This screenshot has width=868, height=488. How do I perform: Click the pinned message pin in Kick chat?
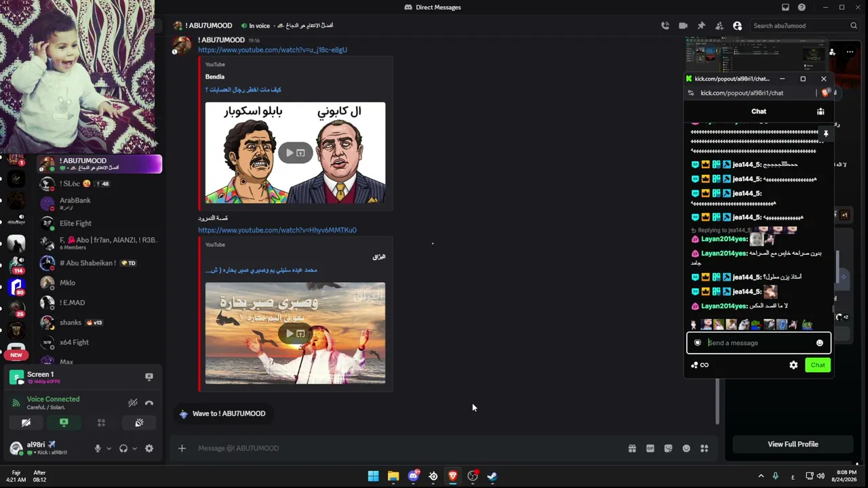point(825,134)
